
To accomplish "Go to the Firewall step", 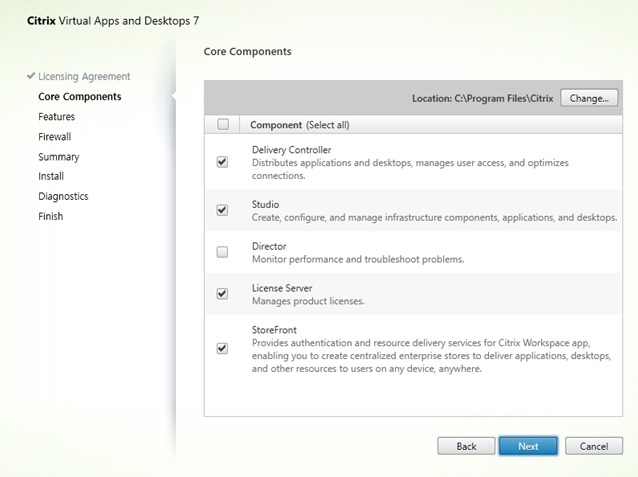I will [55, 136].
